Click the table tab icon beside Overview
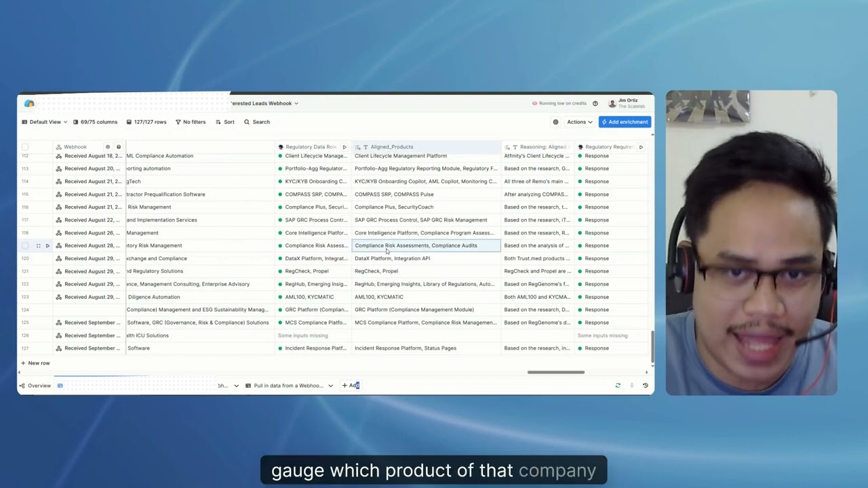Screen dimensions: 868x488 (60, 386)
